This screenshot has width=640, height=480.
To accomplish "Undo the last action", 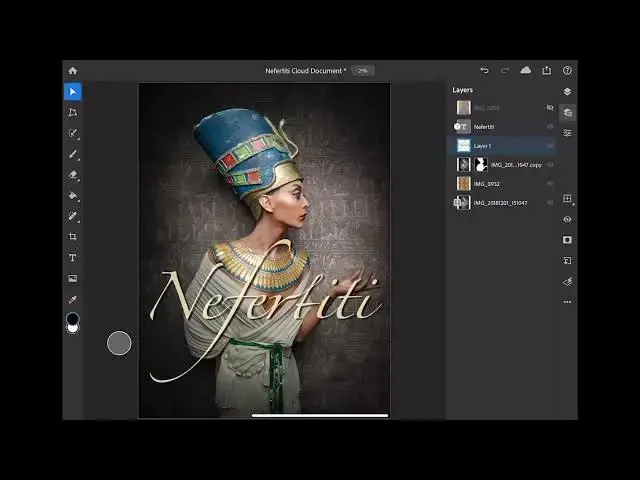I will (484, 71).
